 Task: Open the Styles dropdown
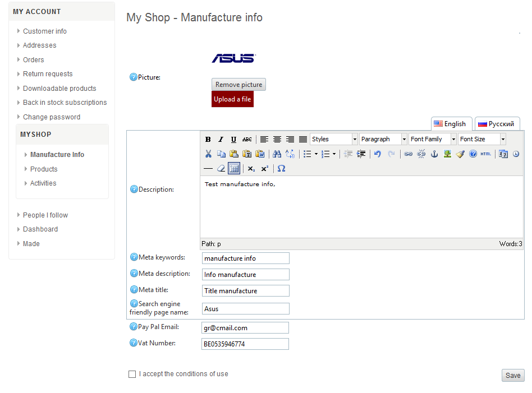(x=334, y=139)
